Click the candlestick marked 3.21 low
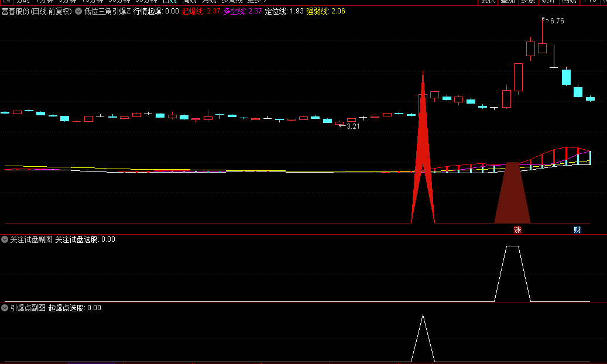 (x=339, y=124)
